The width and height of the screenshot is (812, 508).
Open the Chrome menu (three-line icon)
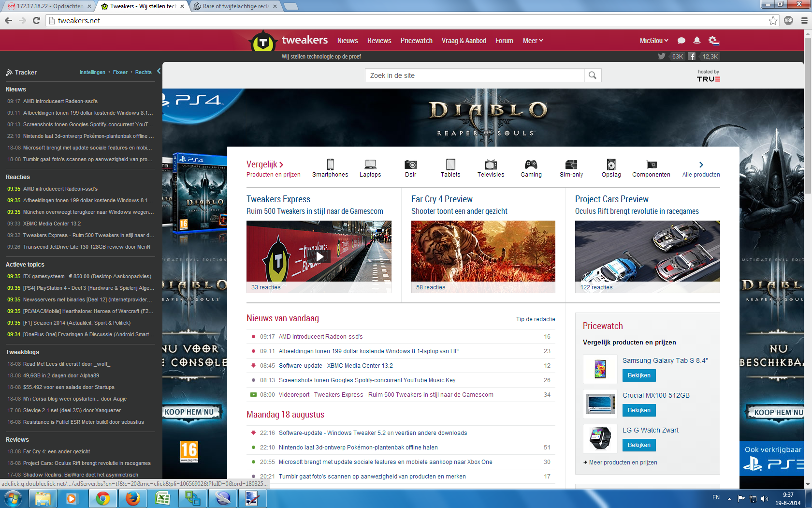804,20
